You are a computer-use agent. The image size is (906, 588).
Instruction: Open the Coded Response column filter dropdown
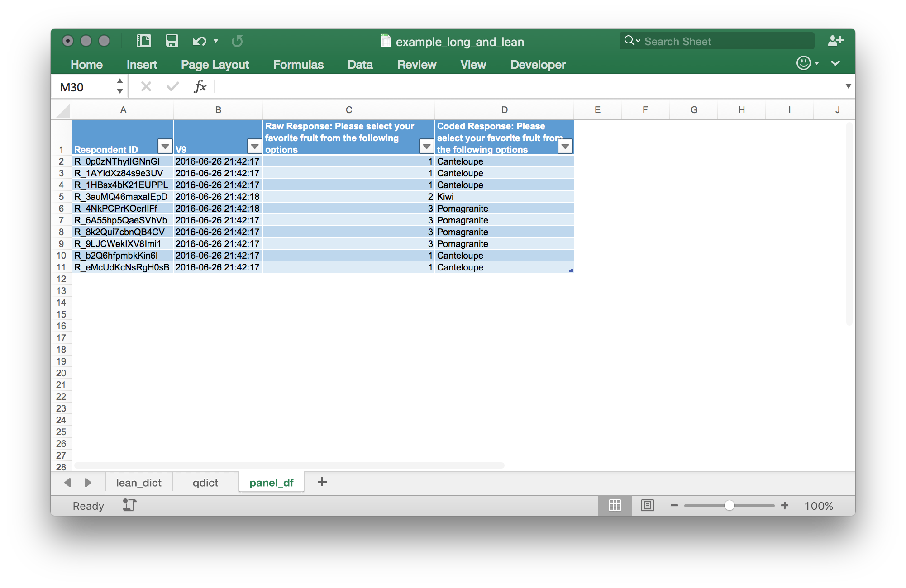(565, 146)
